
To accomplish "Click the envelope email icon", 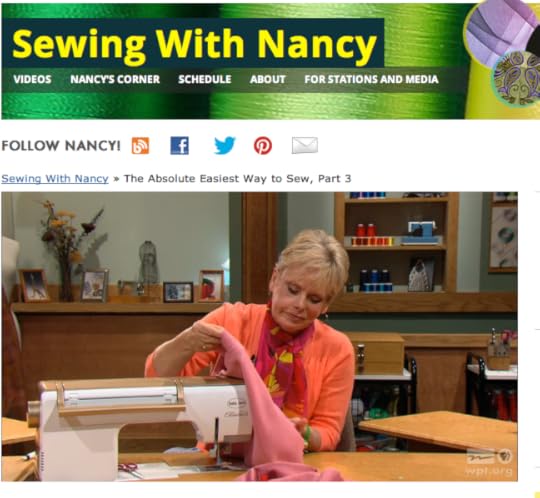I will coord(305,145).
